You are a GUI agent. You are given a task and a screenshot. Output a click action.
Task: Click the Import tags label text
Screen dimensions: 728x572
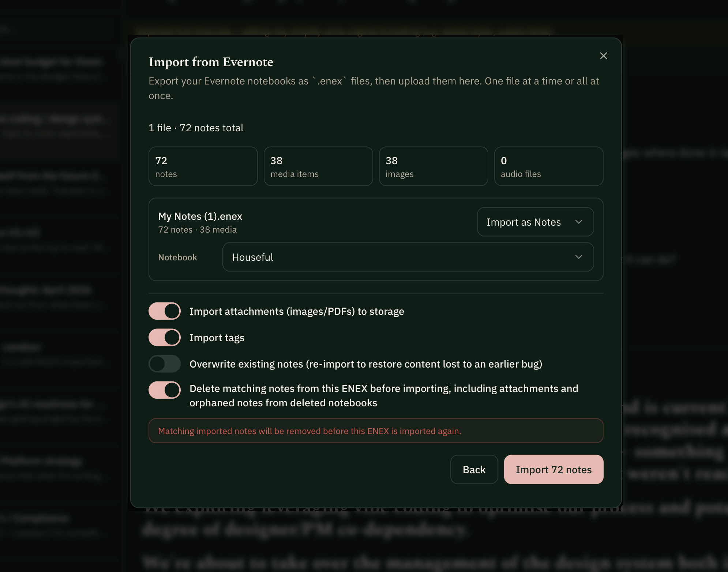point(217,338)
